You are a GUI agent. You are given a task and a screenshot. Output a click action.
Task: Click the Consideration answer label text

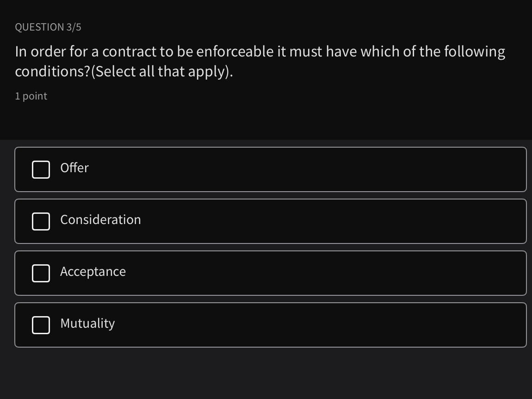pos(100,220)
